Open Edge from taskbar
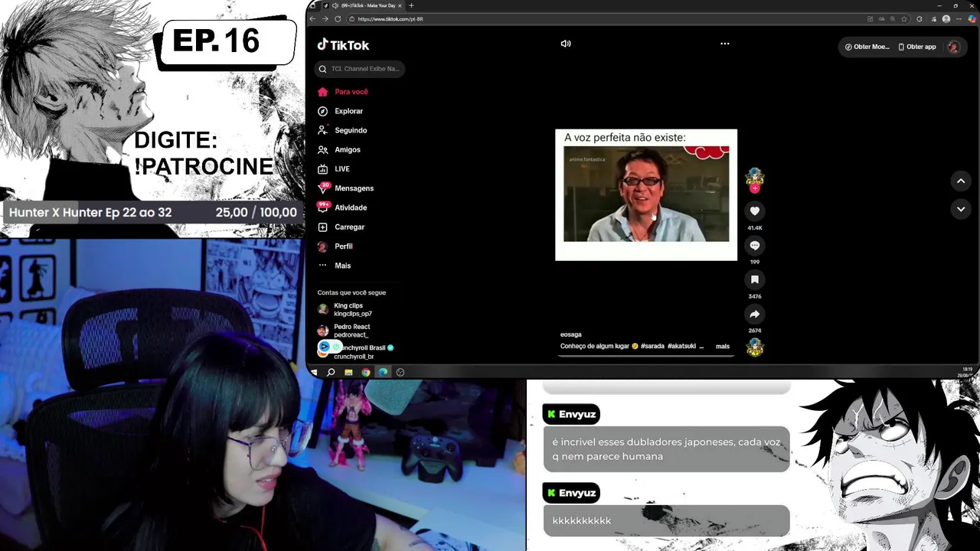 pyautogui.click(x=384, y=372)
